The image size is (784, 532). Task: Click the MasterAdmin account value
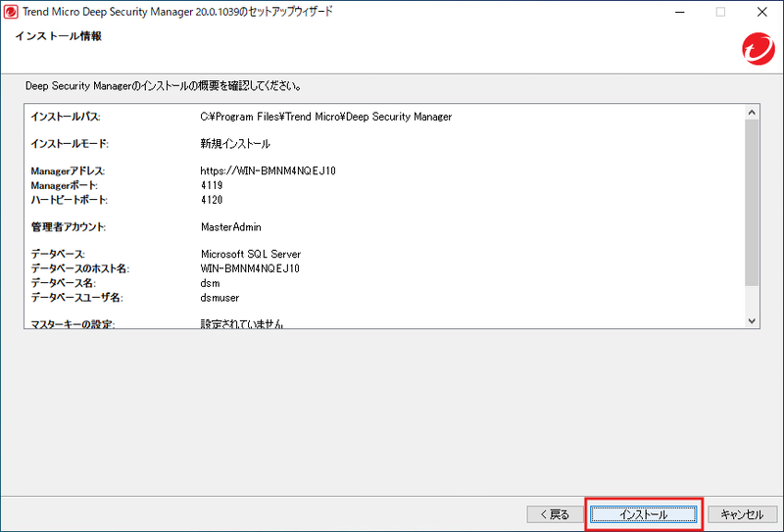click(231, 227)
